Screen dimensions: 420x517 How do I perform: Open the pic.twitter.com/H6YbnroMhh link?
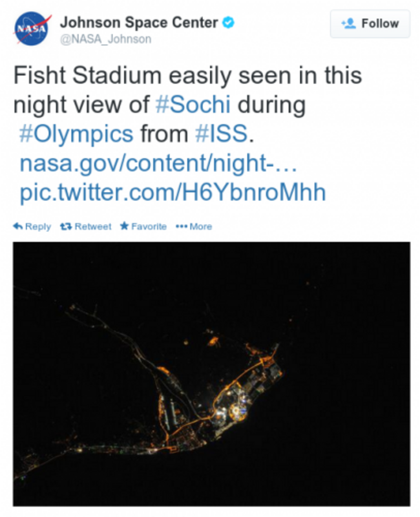[x=173, y=192]
